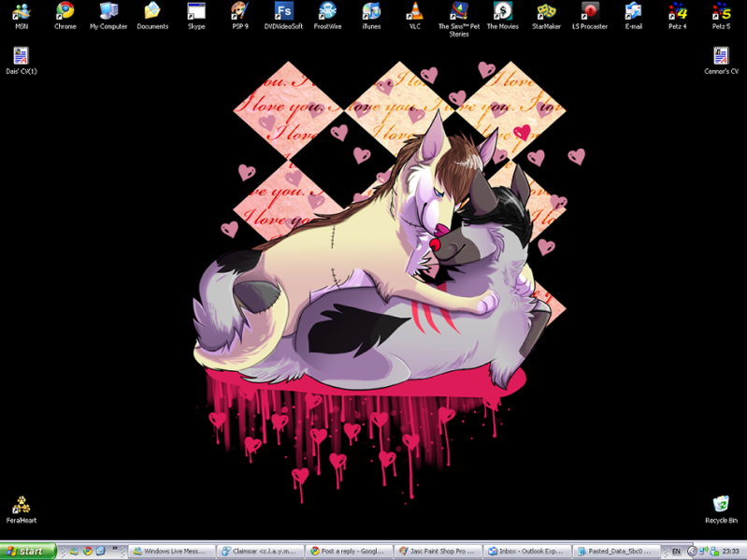Select the VLC traffic cone icon
747x560 pixels.
pyautogui.click(x=415, y=15)
